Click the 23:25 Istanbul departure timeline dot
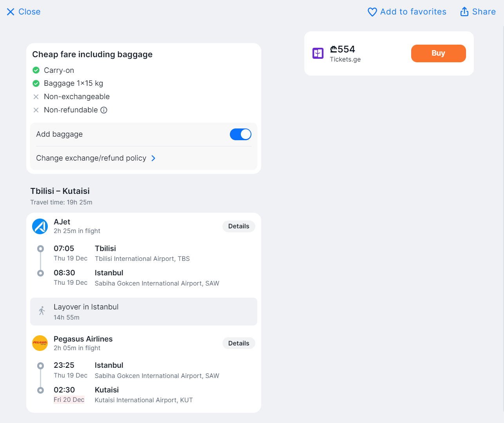Viewport: 504px width, 423px height. coord(40,366)
